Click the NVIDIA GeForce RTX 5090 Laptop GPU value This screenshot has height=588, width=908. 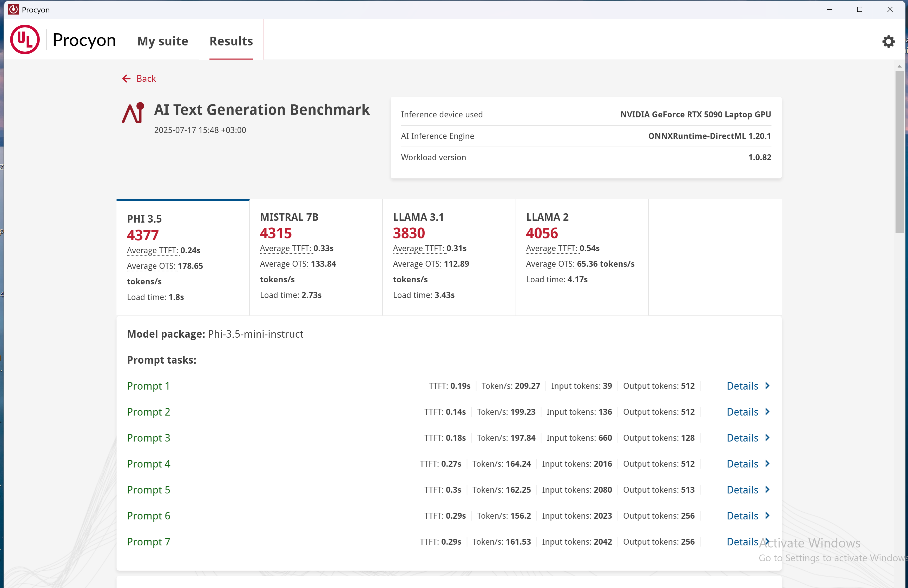click(x=695, y=114)
